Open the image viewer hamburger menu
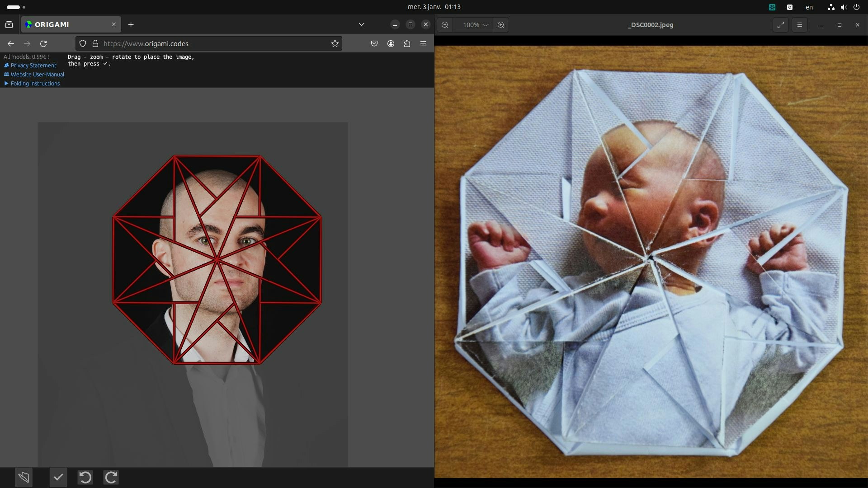The height and width of the screenshot is (488, 868). pos(800,25)
